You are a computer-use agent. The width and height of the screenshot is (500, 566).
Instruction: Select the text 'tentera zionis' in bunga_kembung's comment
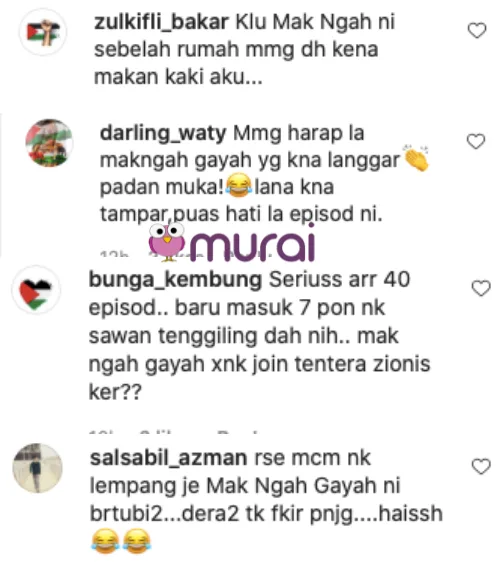point(362,364)
